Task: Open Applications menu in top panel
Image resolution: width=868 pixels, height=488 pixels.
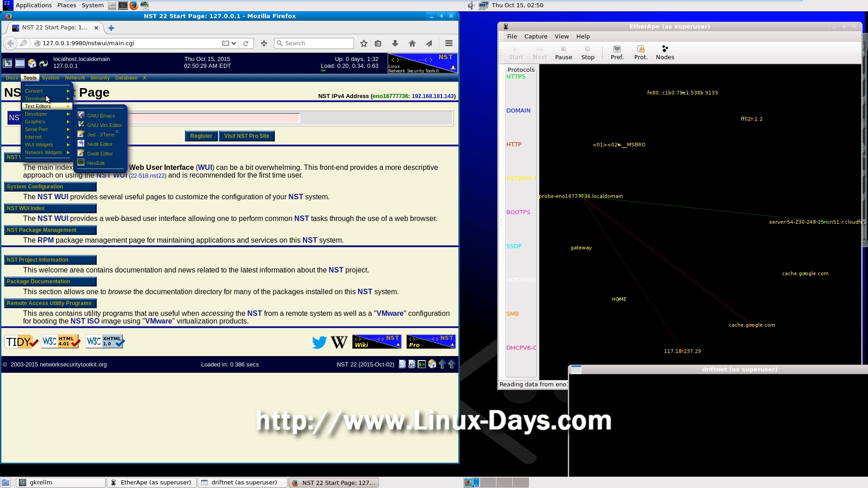Action: (x=33, y=5)
